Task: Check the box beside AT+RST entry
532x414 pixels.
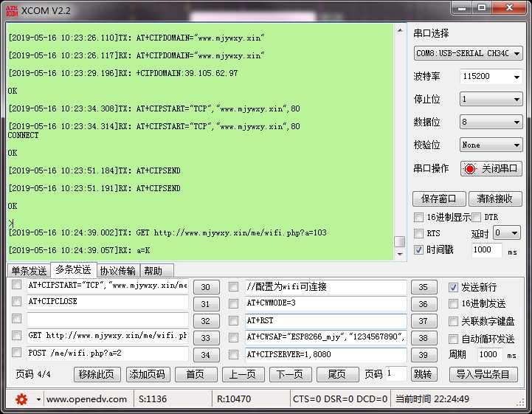Action: tap(233, 320)
